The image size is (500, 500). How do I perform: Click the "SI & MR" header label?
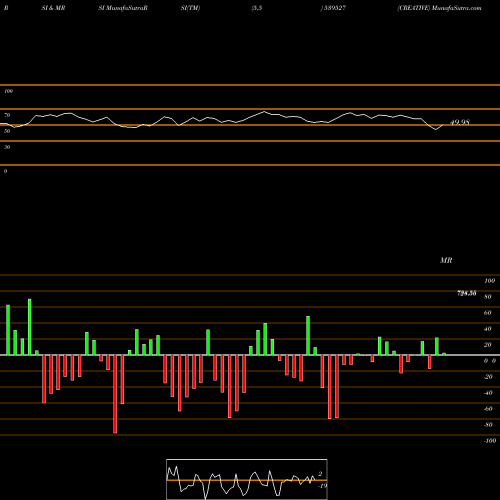(x=53, y=8)
